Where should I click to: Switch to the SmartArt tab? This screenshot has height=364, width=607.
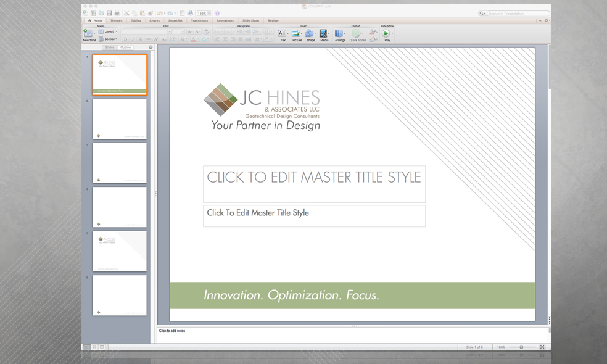pos(175,20)
